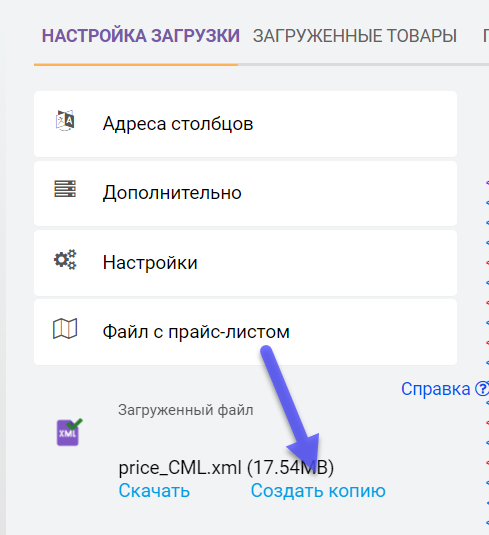Click the map icon beside Файл с прайс-листом
This screenshot has height=535, width=489.
point(65,329)
